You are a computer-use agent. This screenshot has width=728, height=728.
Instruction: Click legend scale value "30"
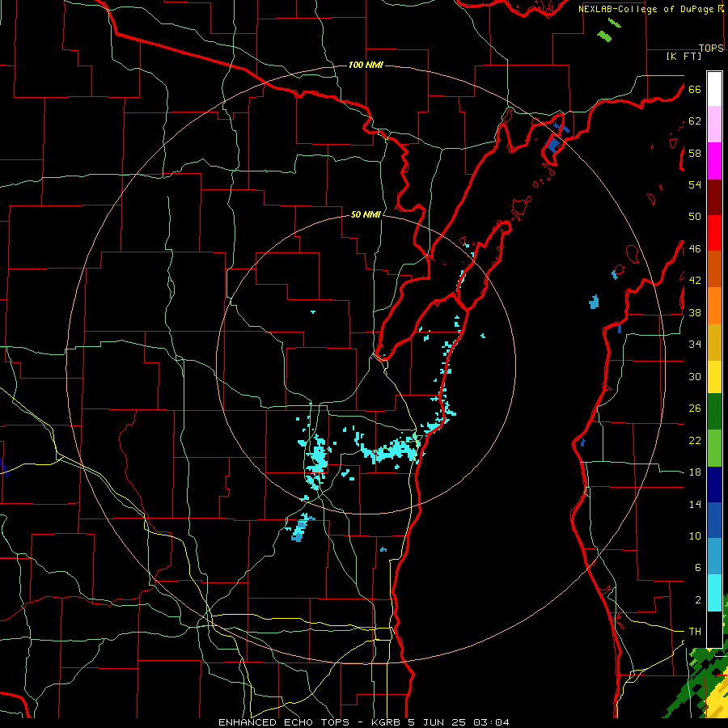(x=695, y=376)
